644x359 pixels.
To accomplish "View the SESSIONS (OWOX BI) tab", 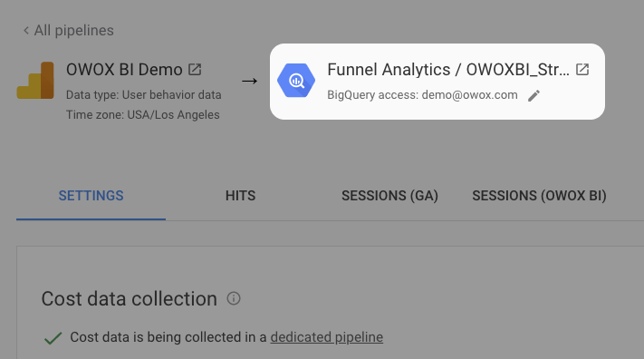I will [x=539, y=196].
